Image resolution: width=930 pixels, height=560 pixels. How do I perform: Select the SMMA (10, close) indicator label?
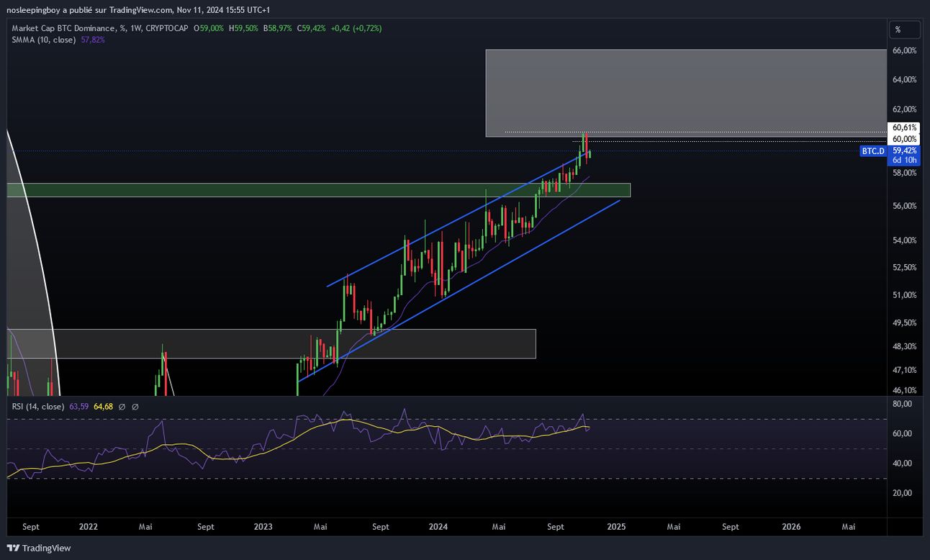point(45,40)
